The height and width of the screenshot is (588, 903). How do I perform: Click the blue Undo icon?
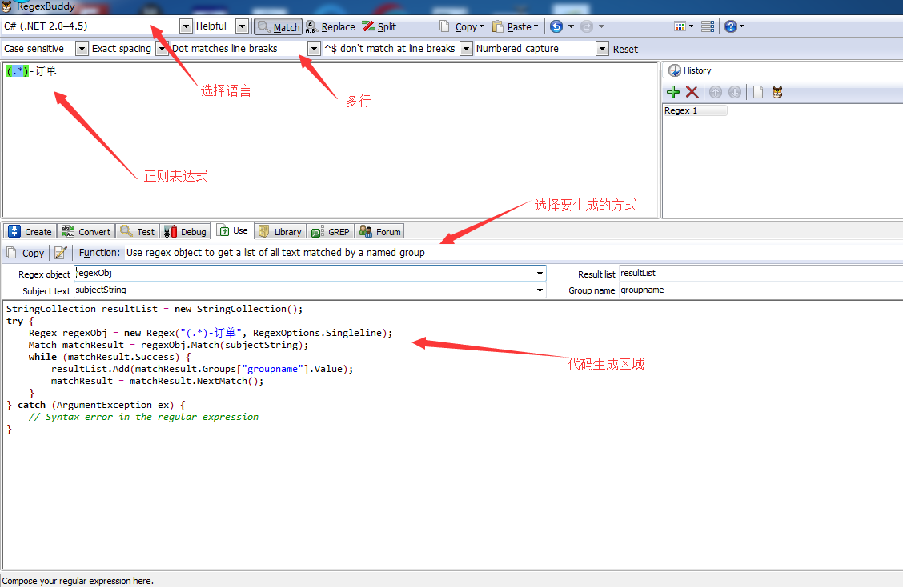click(x=556, y=26)
